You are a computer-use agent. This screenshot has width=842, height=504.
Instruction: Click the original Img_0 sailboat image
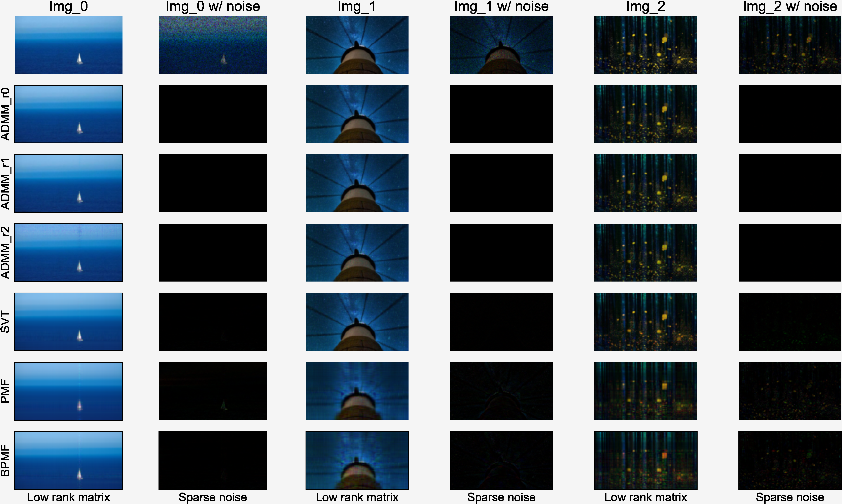(68, 44)
